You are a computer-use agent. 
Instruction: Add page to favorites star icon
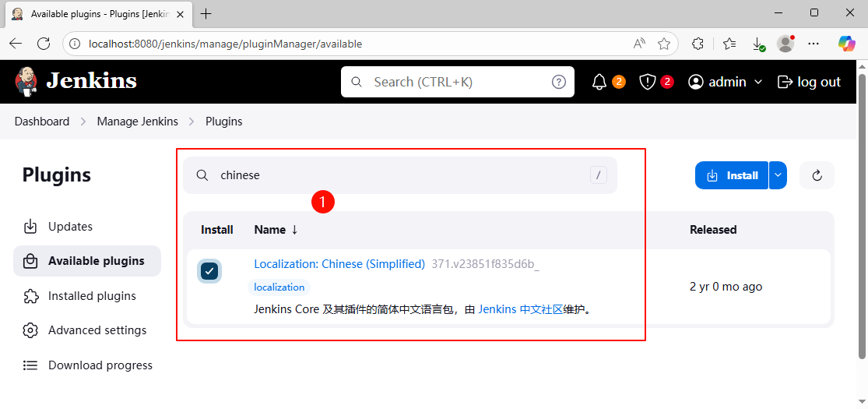664,43
